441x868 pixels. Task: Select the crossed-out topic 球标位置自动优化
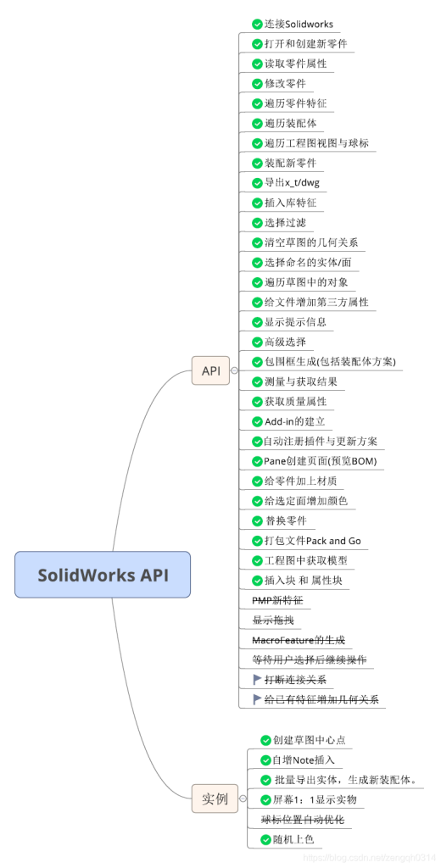tap(303, 820)
